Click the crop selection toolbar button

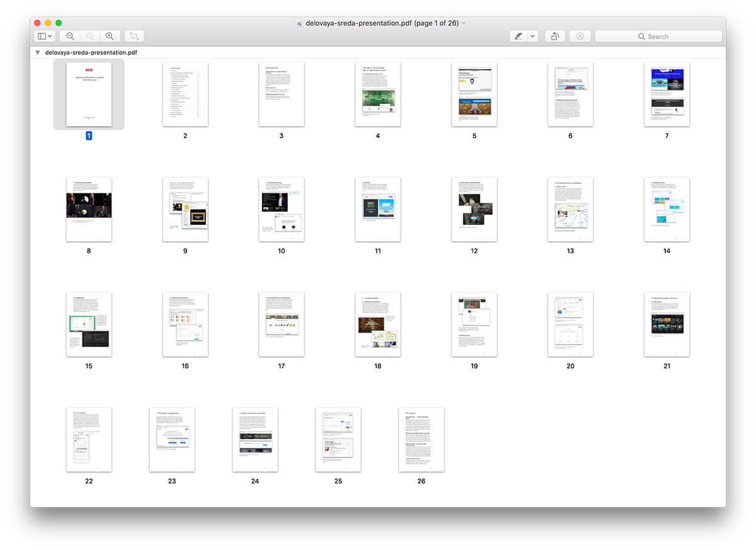(x=134, y=37)
